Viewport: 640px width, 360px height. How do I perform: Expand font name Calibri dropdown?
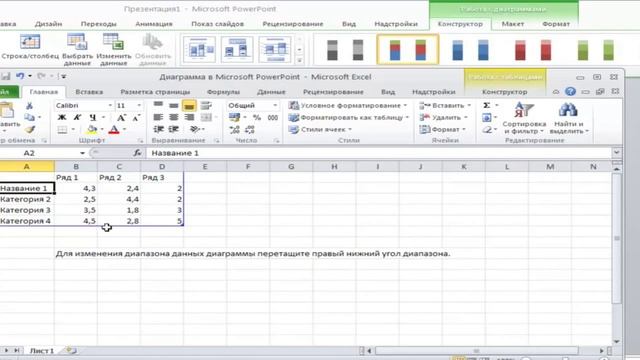110,106
